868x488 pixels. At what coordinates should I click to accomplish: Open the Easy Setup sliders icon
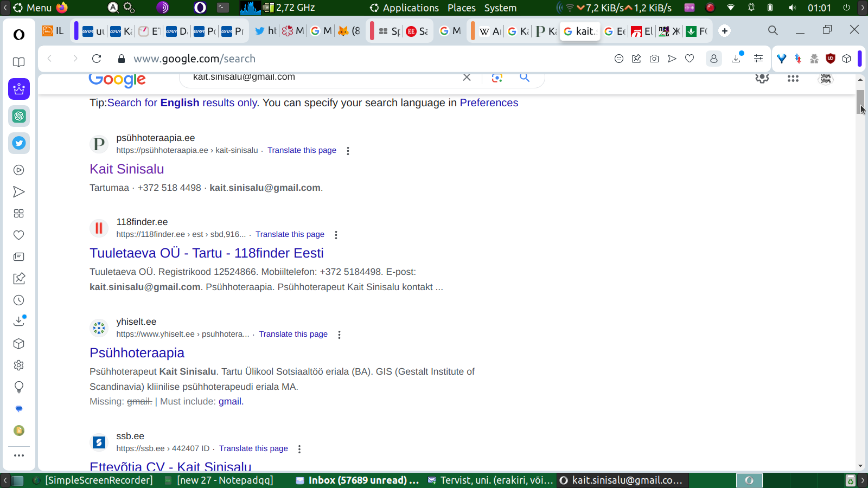[758, 59]
